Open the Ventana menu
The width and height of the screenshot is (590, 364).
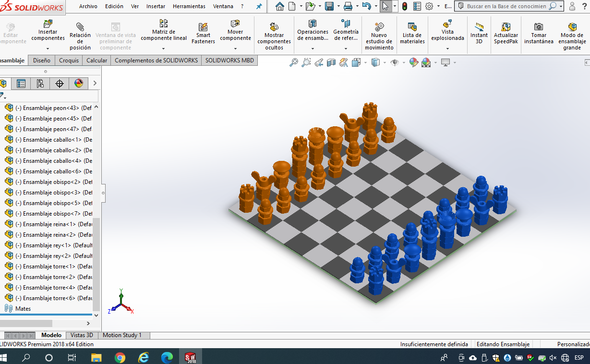223,6
